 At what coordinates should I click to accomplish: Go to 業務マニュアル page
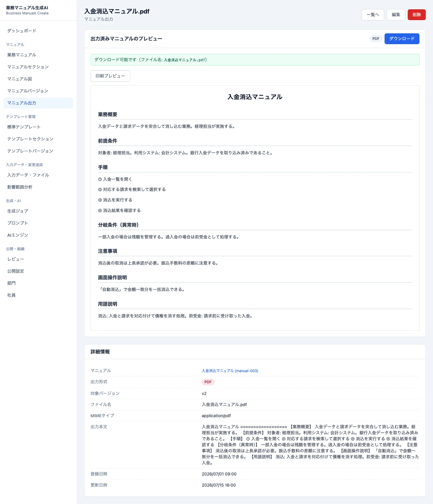38,55
